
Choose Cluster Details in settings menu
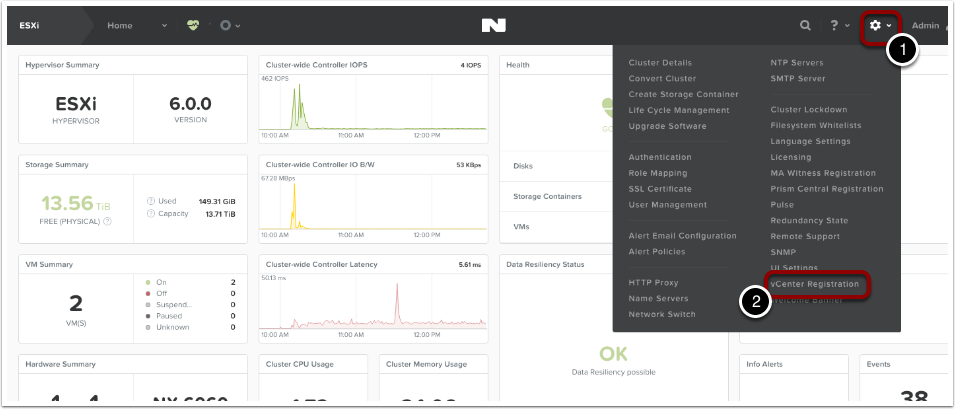click(x=660, y=62)
